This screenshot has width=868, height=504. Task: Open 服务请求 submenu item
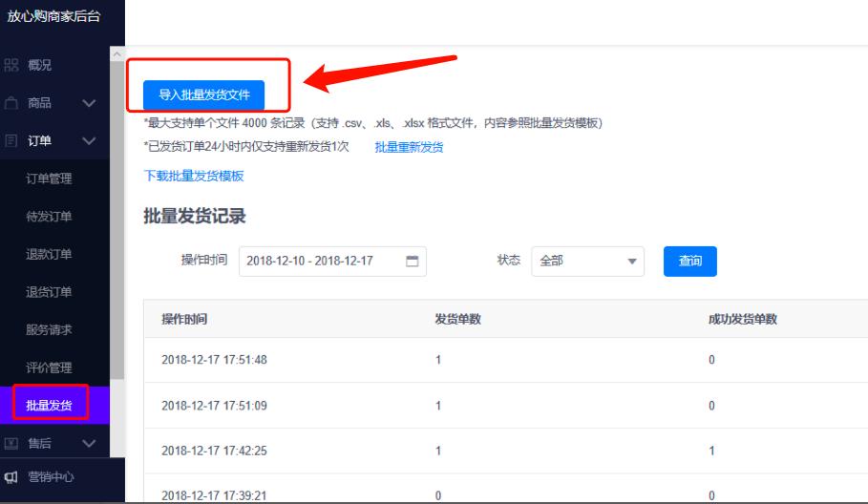click(x=49, y=329)
